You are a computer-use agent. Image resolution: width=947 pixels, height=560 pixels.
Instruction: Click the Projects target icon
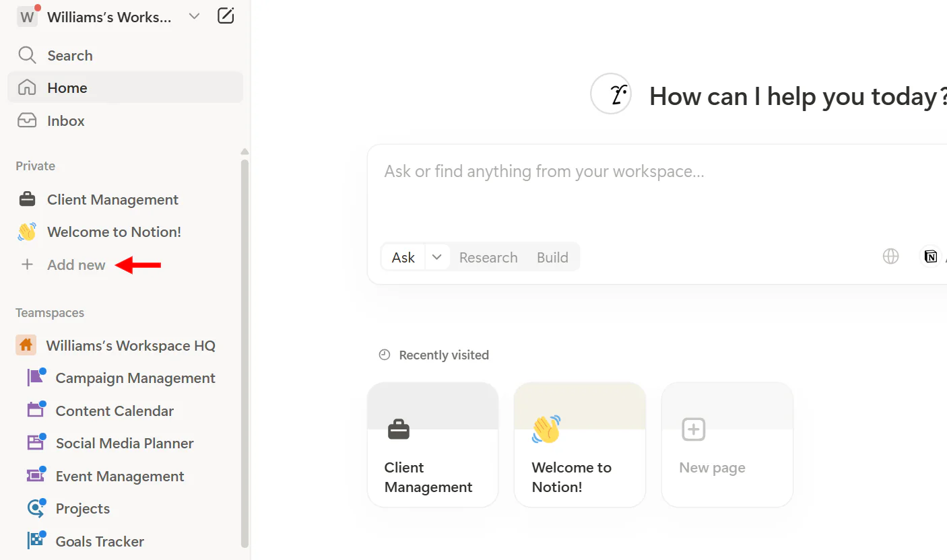[36, 508]
